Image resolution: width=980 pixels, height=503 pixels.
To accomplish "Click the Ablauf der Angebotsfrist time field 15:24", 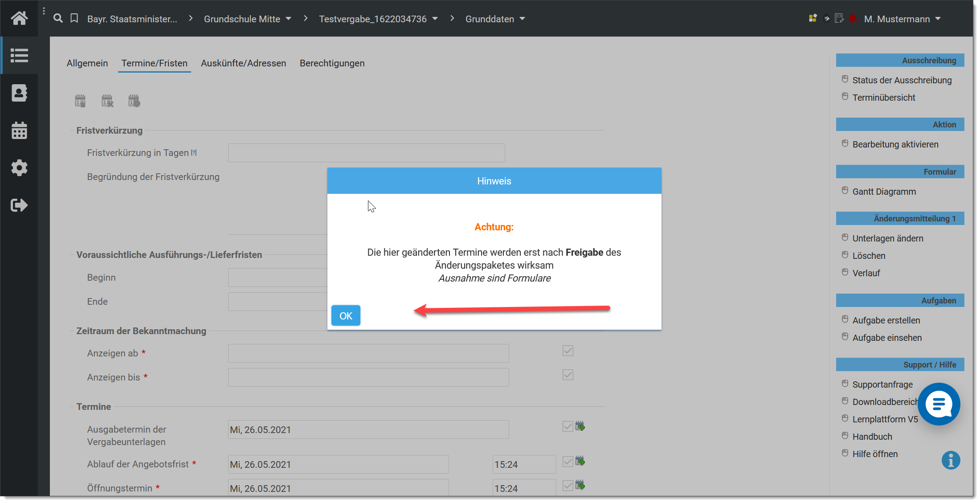I will (524, 464).
